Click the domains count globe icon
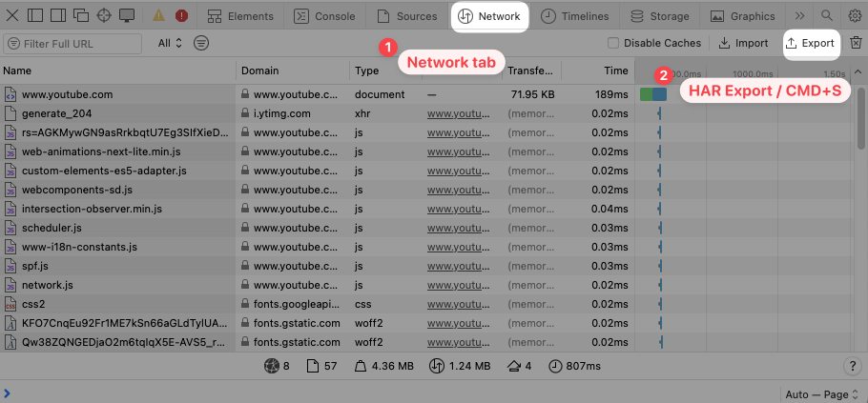This screenshot has width=868, height=403. click(x=273, y=366)
